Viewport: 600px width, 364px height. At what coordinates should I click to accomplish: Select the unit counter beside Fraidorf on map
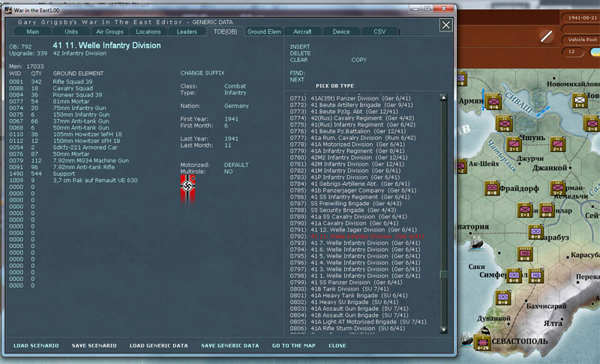[492, 188]
